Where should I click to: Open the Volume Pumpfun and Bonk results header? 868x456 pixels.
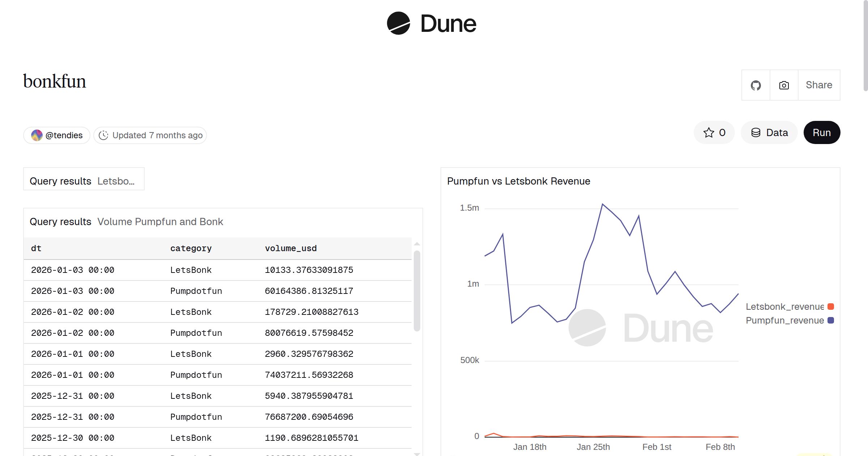pyautogui.click(x=160, y=221)
